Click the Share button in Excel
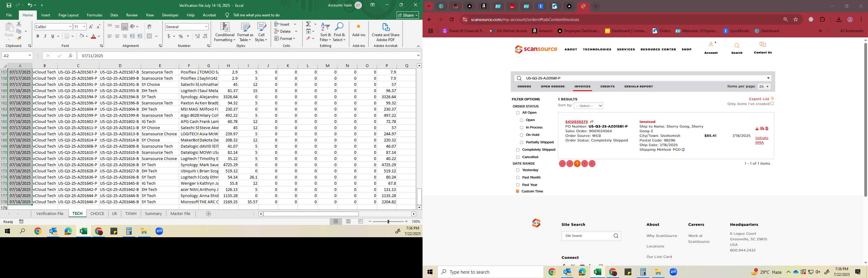The height and width of the screenshot is (278, 868). click(408, 15)
